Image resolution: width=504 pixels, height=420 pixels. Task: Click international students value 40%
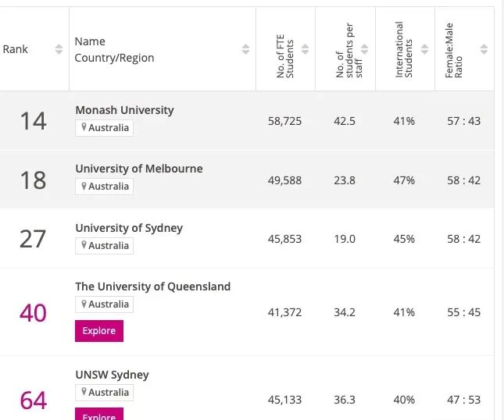[x=404, y=400]
